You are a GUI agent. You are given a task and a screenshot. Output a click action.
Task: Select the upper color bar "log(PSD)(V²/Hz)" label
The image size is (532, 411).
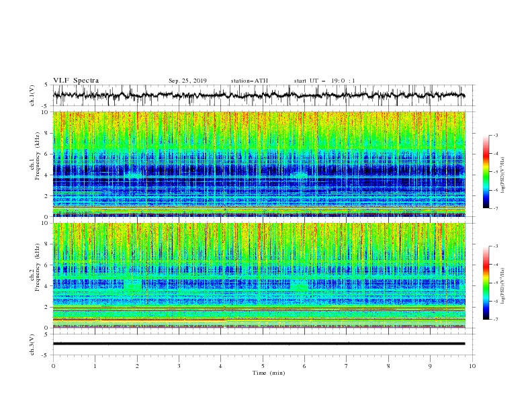(x=503, y=175)
